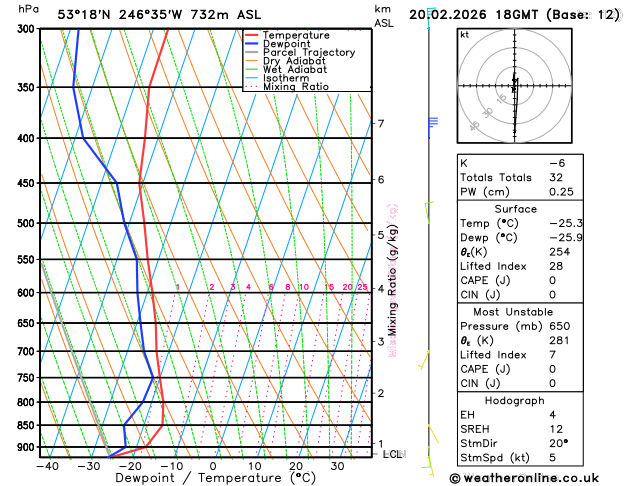Screen dimensions: 629x486
Task: Click the 300 hPa pressure axis label
Action: click(28, 29)
